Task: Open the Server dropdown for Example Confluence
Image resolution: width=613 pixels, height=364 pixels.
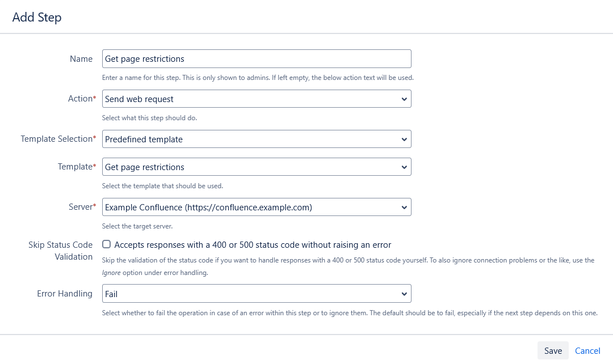Action: click(x=257, y=208)
